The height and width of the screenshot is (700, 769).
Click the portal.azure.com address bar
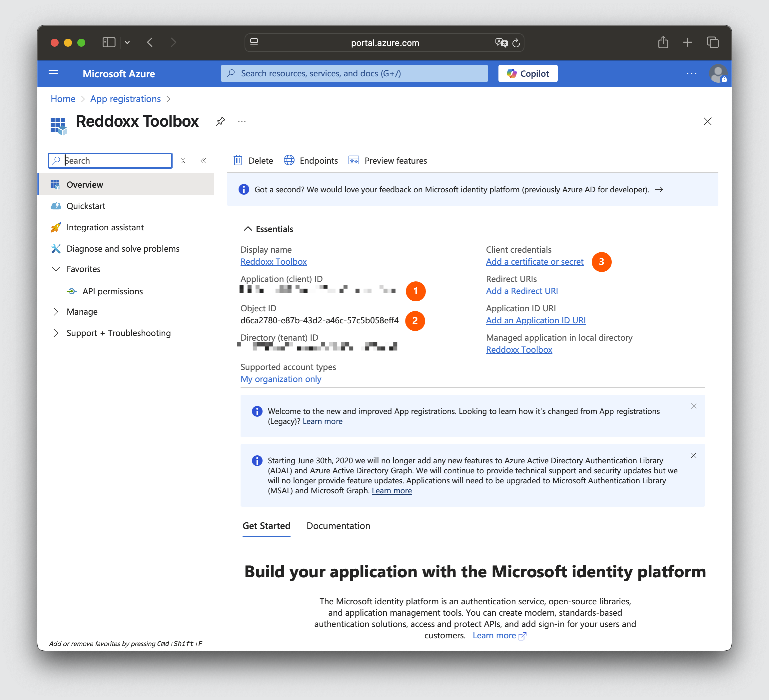(384, 43)
